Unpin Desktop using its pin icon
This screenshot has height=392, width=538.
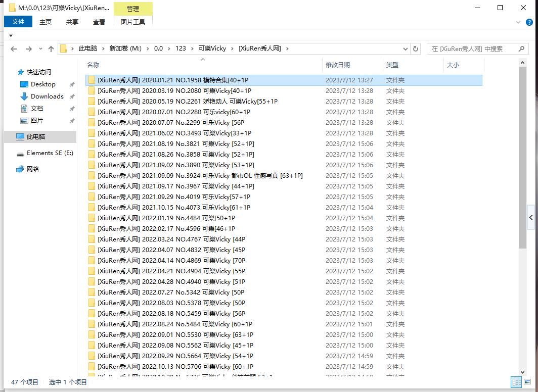click(72, 84)
